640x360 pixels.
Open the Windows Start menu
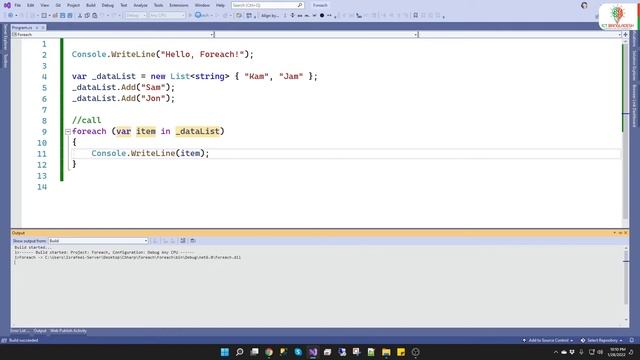pyautogui.click(x=224, y=352)
